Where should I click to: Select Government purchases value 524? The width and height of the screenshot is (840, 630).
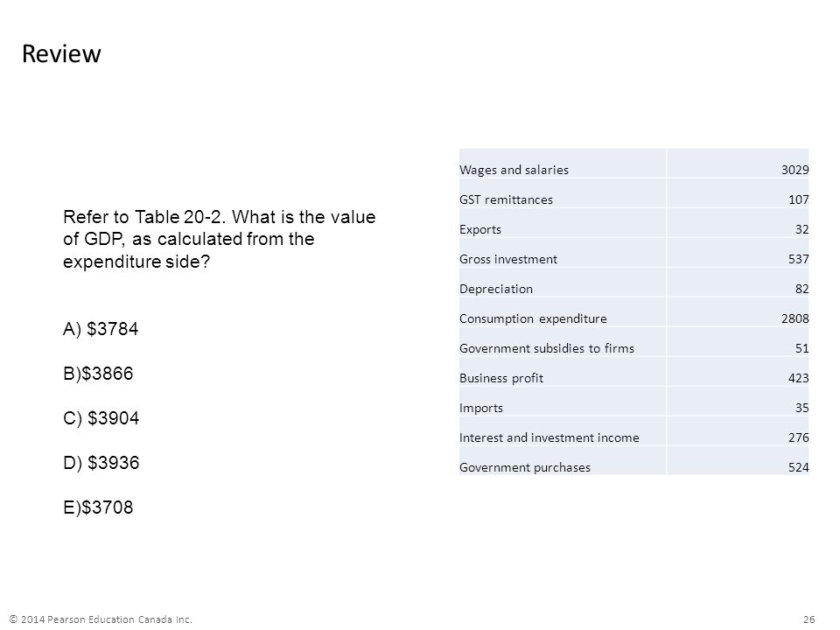click(798, 467)
